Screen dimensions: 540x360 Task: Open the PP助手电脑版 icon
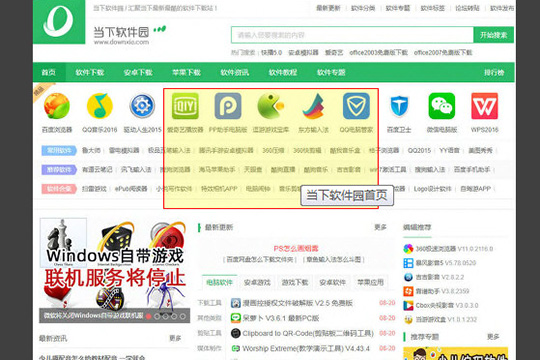(x=228, y=106)
